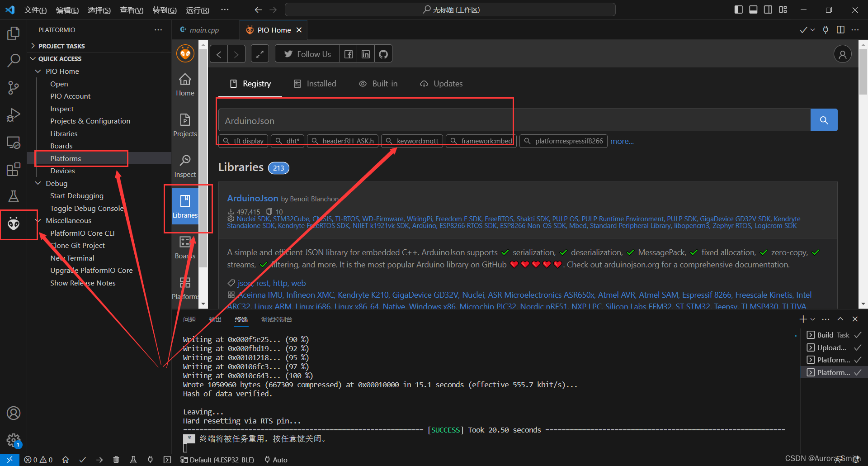Open the Run and Debug view
The image size is (868, 466).
[14, 115]
